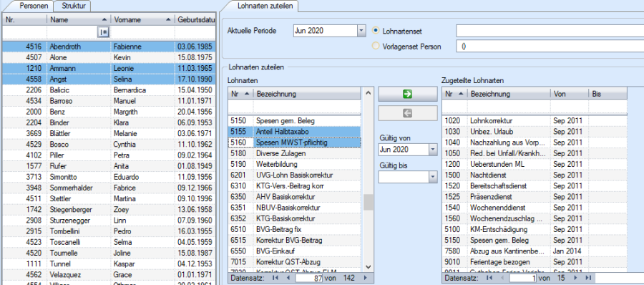644x285 pixels.
Task: Select the Lohnartenset radio button
Action: [375, 30]
